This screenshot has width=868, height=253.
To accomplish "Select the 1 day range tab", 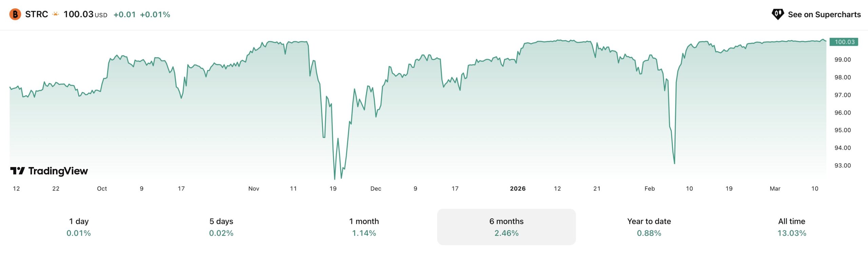I will click(x=79, y=227).
